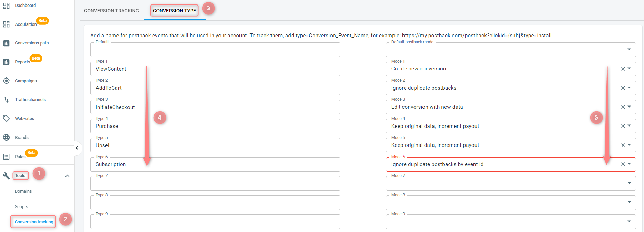Click the Tools wrench icon
The image size is (644, 232).
(6, 176)
